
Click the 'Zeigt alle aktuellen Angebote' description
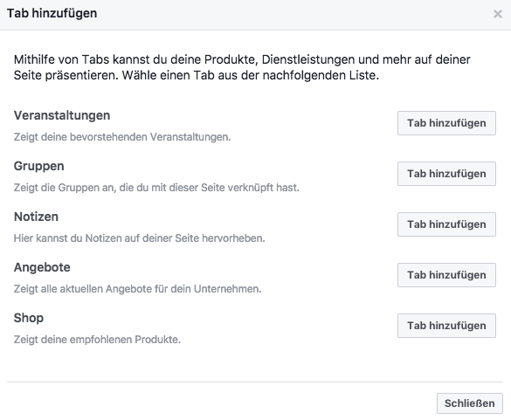(x=137, y=289)
